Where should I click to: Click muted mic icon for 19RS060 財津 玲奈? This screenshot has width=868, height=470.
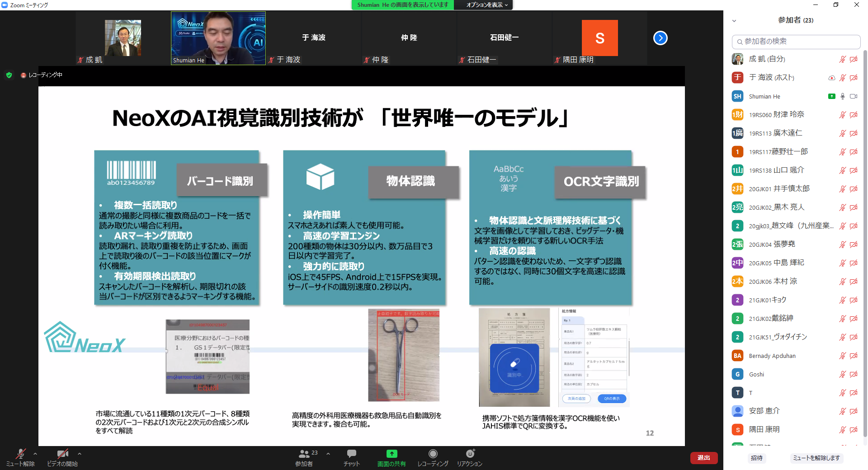pos(843,115)
